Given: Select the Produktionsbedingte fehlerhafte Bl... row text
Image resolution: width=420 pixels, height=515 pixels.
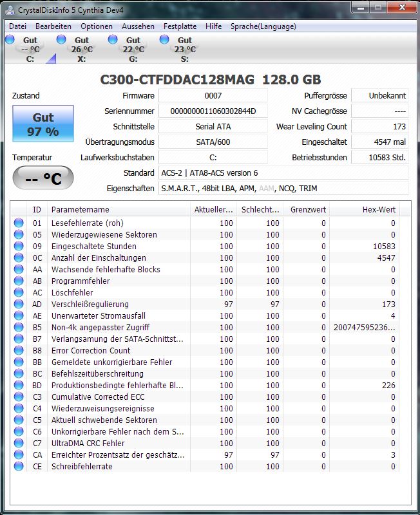Looking at the screenshot, I should point(117,385).
